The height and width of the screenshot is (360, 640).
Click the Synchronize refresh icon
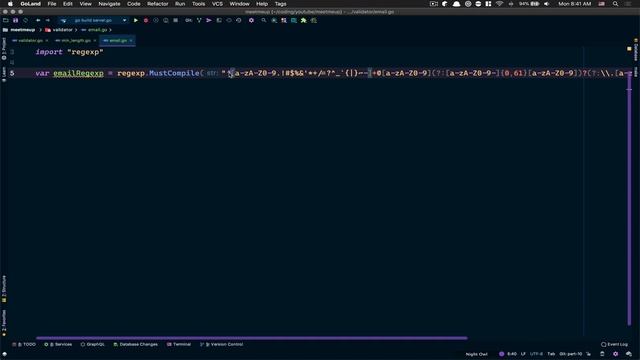click(25, 20)
